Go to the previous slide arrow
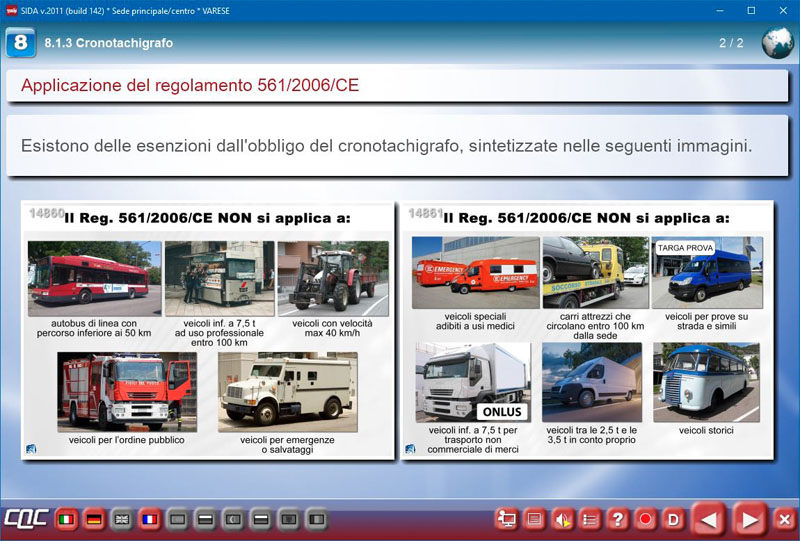The image size is (800, 541). click(x=708, y=520)
